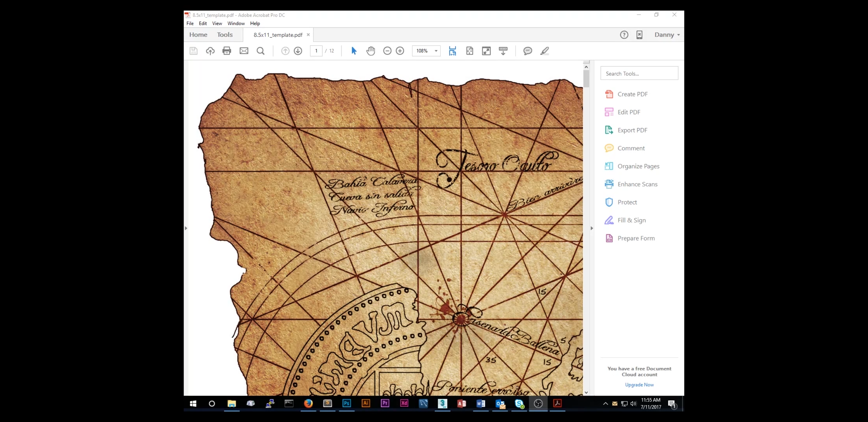Click the Upgrade Now link
868x422 pixels.
coord(639,384)
